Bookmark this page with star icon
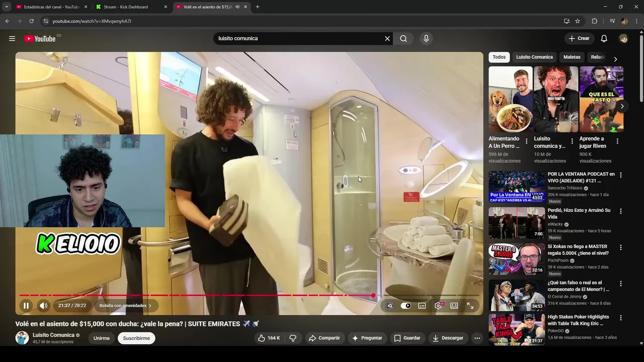Image resolution: width=644 pixels, height=362 pixels. (578, 21)
